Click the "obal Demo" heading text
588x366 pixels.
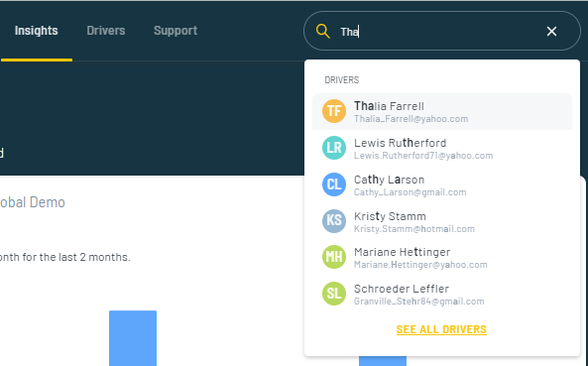pos(33,202)
